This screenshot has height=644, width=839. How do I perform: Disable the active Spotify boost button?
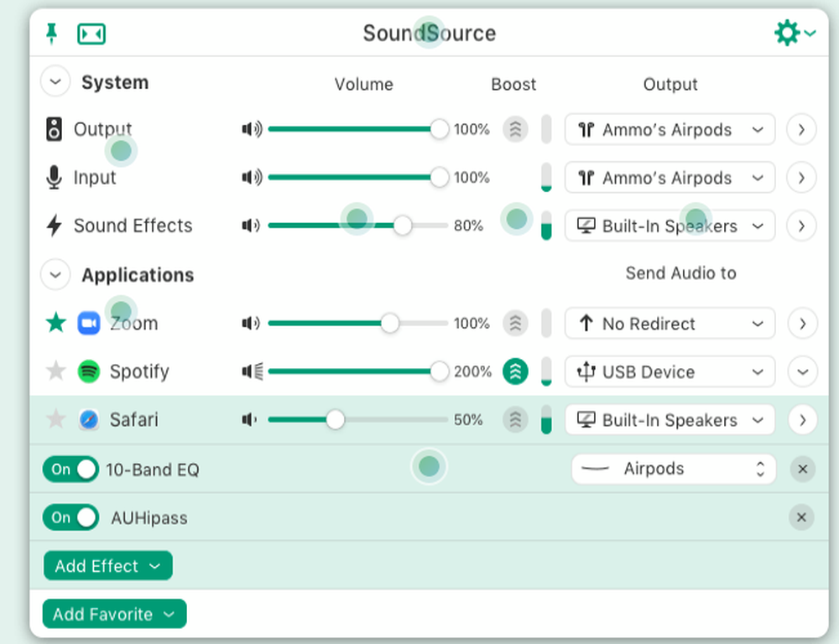tap(515, 371)
